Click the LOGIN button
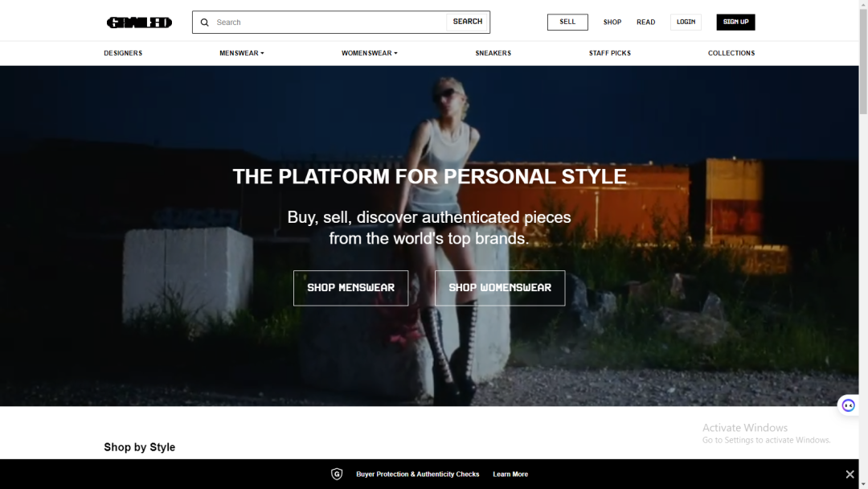Screen dimensions: 868x489 (686, 23)
